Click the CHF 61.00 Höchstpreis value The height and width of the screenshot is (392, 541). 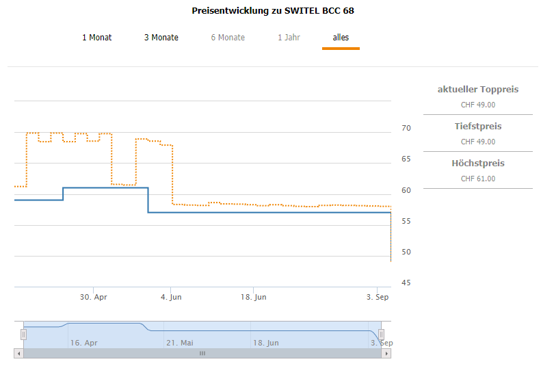click(x=478, y=179)
